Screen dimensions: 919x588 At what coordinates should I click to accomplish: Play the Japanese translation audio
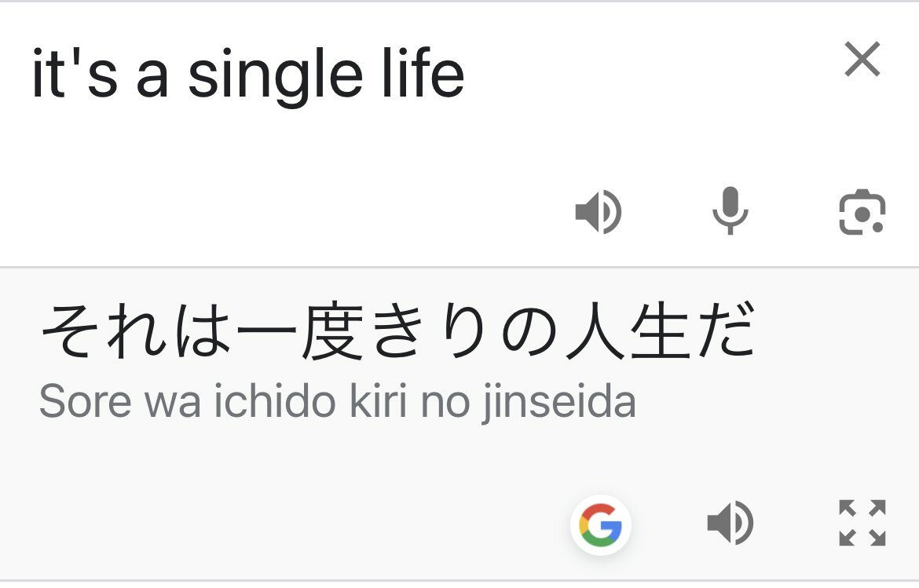click(x=730, y=524)
